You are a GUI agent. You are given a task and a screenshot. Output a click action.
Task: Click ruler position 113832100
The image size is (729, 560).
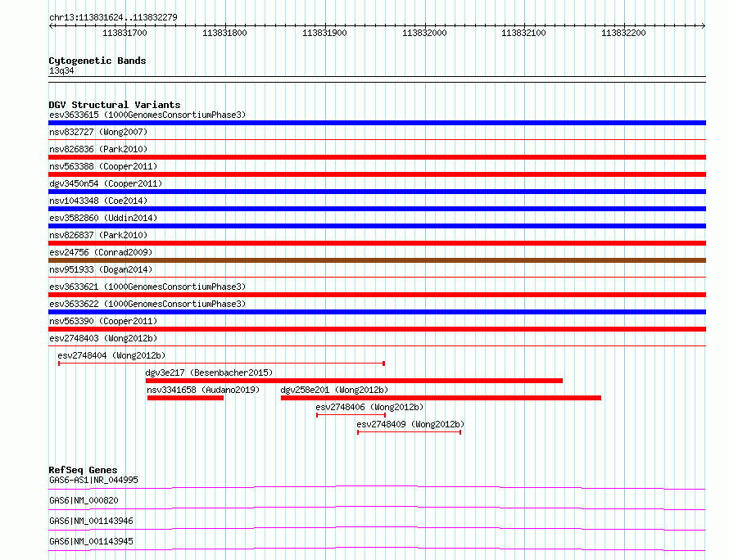tap(523, 33)
